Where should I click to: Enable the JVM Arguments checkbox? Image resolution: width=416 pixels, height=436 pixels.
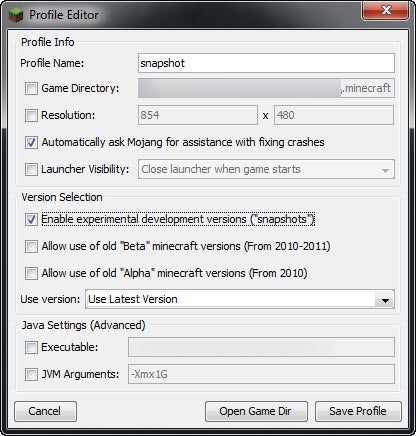(31, 375)
